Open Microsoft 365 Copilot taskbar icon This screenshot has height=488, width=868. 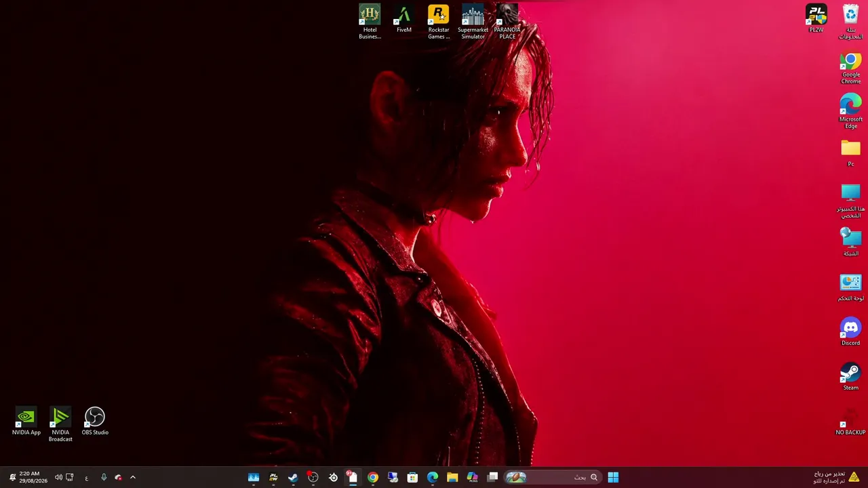pyautogui.click(x=472, y=477)
